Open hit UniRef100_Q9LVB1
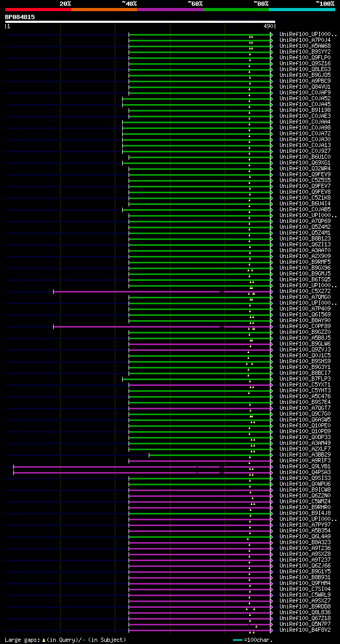 [x=305, y=466]
